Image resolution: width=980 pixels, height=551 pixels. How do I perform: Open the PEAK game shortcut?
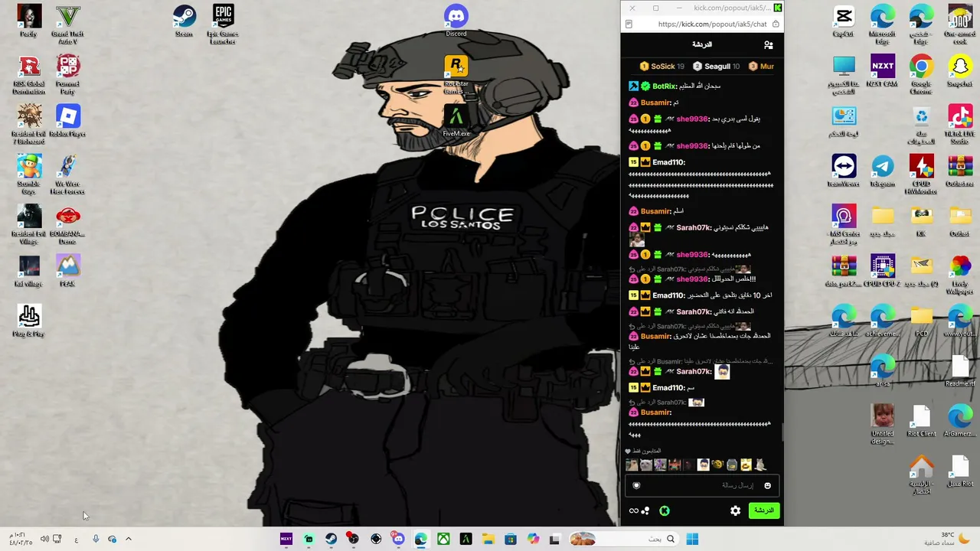click(x=67, y=270)
